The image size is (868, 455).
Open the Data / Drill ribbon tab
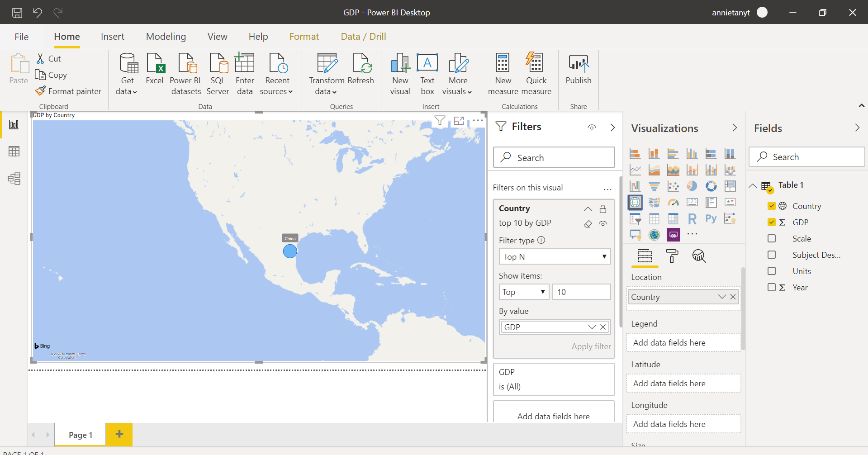[x=363, y=37]
